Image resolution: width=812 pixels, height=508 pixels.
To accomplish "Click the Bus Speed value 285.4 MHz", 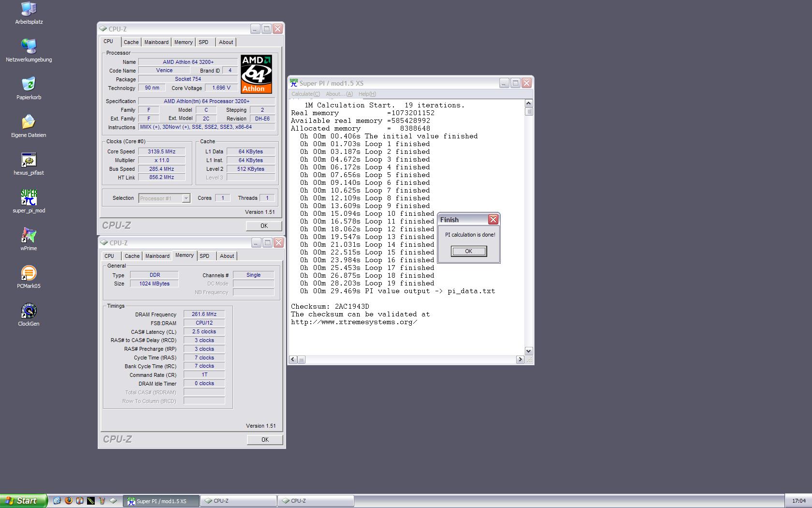I will (161, 169).
